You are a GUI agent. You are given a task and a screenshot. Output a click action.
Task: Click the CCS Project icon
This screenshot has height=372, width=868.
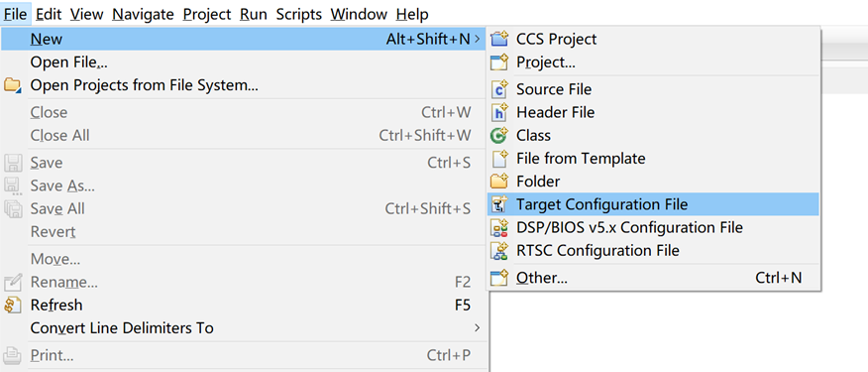tap(499, 39)
